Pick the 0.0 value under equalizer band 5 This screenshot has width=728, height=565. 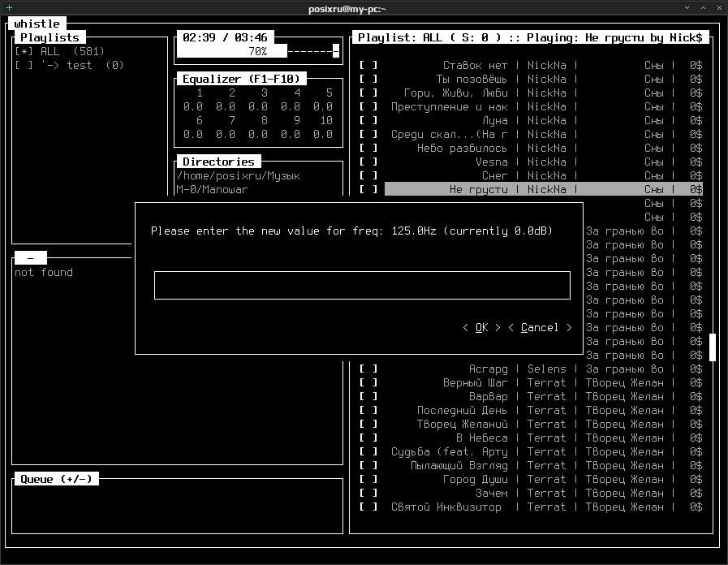[x=323, y=107]
